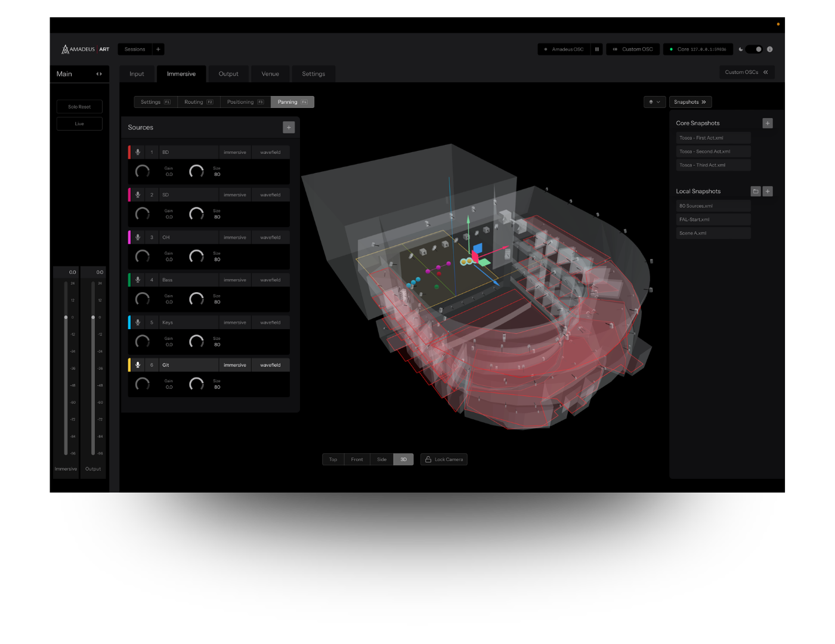Collapse the Snapshots panel

pyautogui.click(x=690, y=102)
